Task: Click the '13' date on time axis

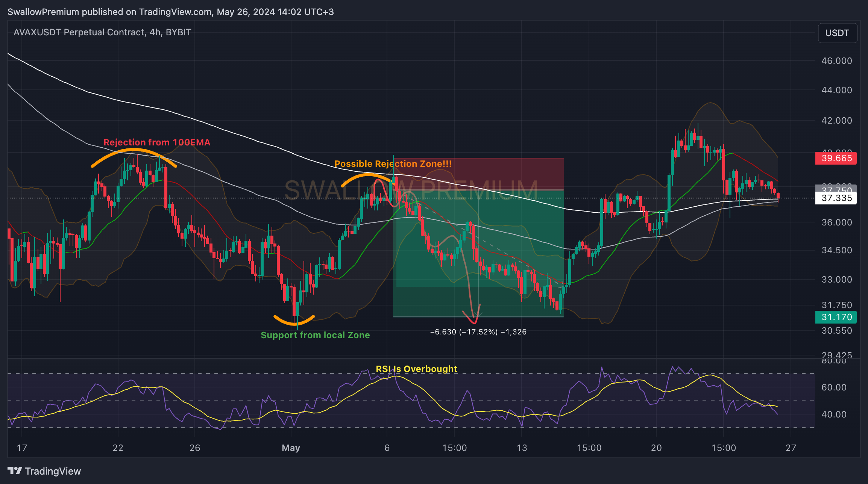Action: pos(522,448)
